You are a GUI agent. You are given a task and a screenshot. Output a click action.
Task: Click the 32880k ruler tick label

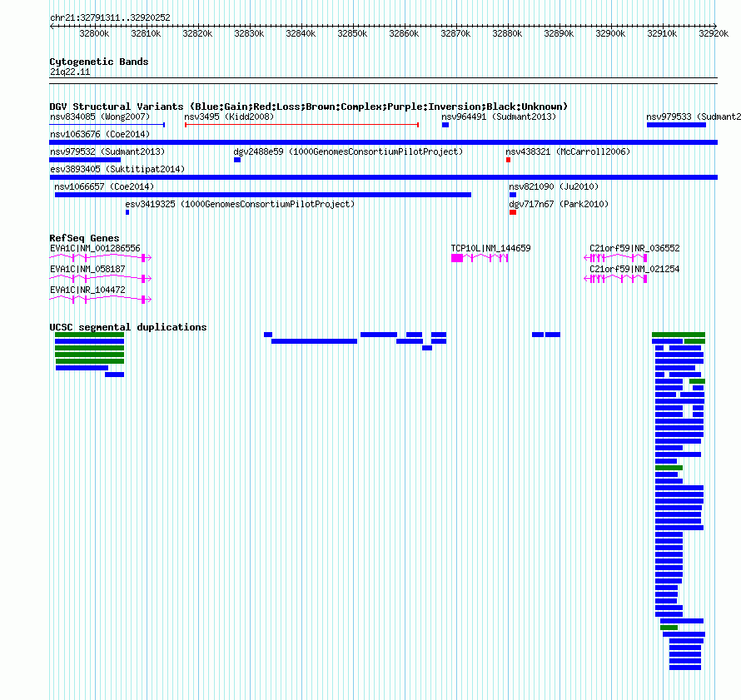pos(507,33)
